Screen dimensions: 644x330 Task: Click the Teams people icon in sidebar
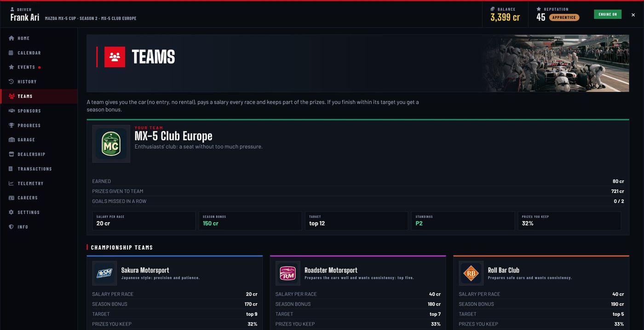(11, 97)
